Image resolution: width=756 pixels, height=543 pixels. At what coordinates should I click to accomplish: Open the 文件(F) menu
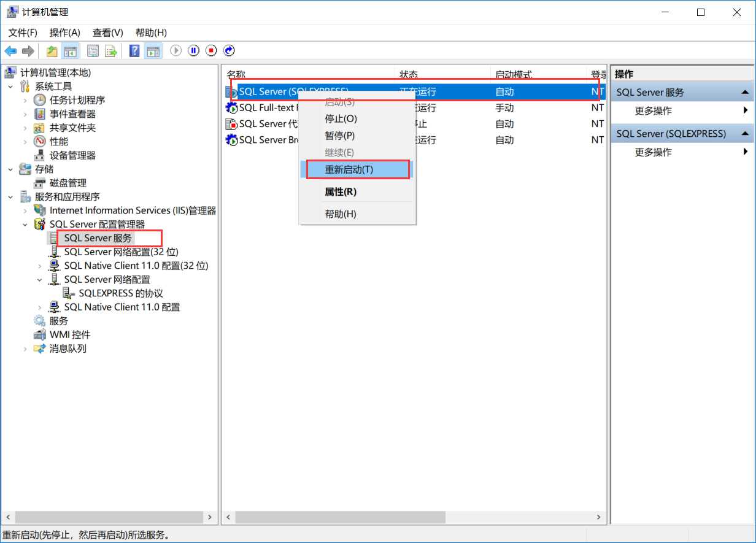(x=23, y=33)
